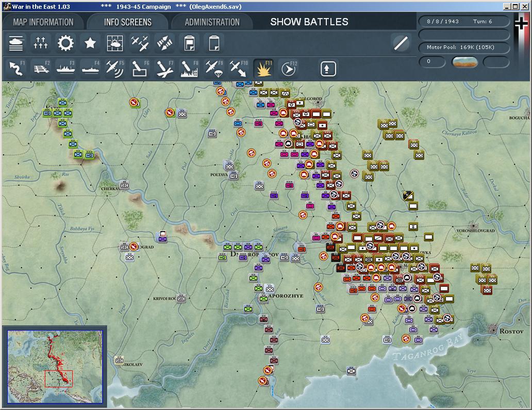
Task: Click the date and turn display
Action: click(x=464, y=21)
